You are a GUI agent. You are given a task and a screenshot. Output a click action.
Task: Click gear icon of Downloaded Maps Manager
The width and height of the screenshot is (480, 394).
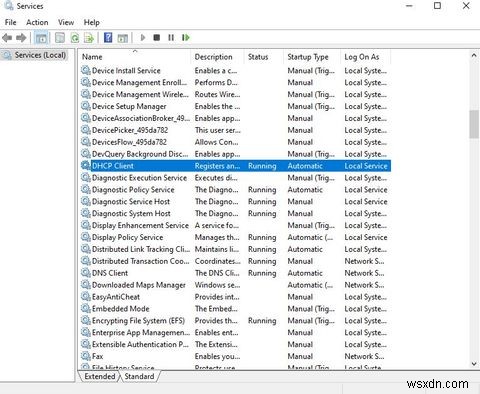[86, 285]
